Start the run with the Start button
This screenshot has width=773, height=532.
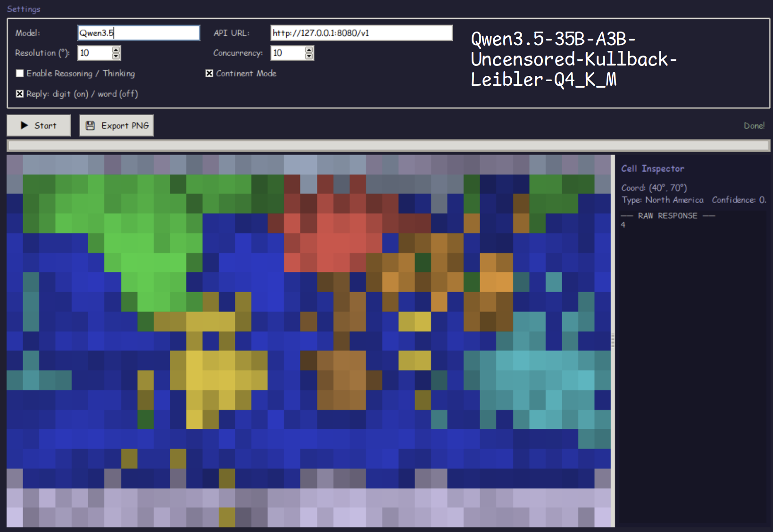39,125
